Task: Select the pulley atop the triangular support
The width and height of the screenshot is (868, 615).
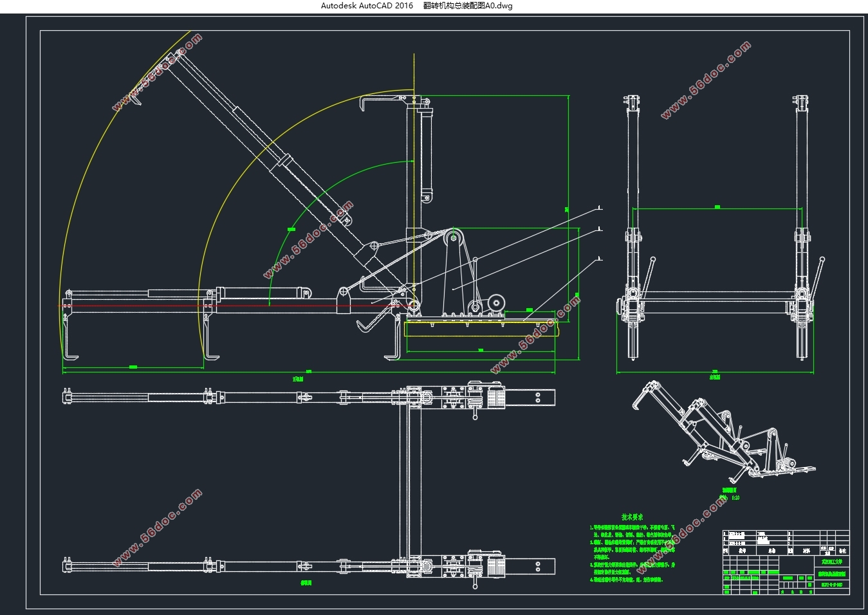Action: coord(454,239)
